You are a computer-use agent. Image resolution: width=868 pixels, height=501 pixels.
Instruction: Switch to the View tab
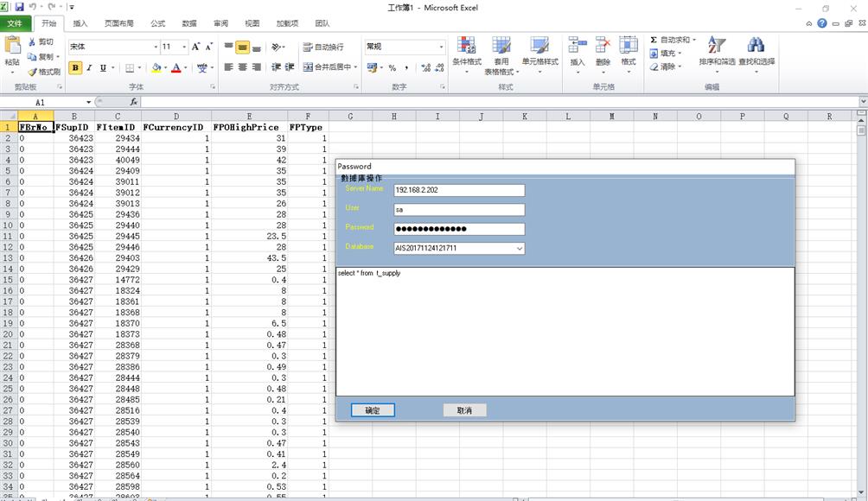(252, 23)
